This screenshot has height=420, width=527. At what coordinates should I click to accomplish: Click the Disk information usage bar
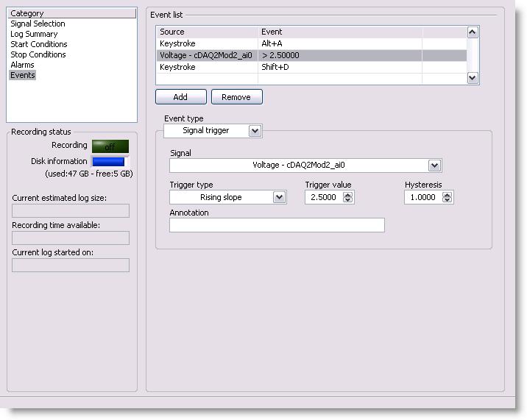tap(108, 162)
